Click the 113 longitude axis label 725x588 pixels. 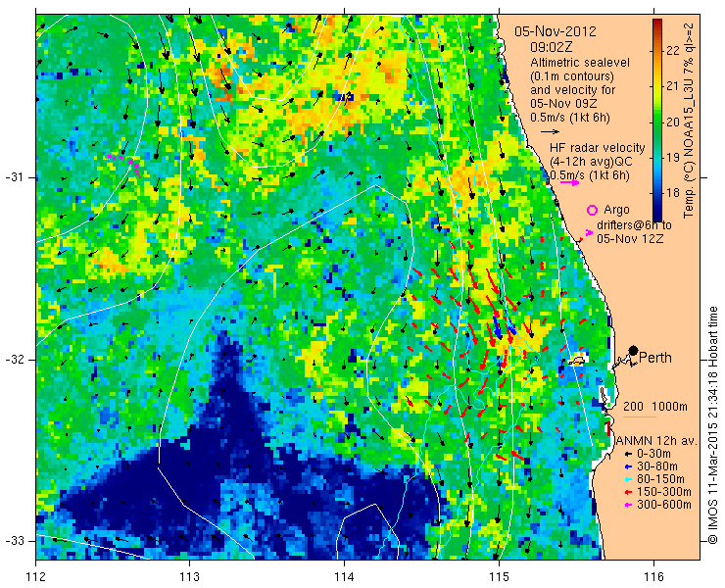pyautogui.click(x=189, y=577)
